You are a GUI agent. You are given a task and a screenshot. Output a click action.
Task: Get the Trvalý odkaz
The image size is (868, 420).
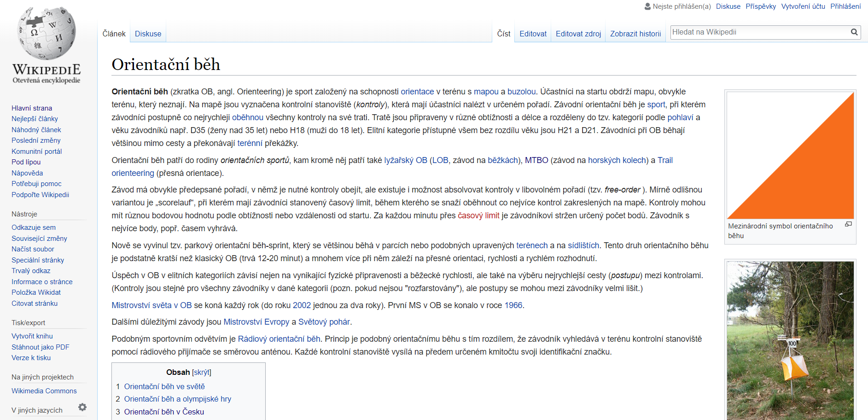[31, 271]
